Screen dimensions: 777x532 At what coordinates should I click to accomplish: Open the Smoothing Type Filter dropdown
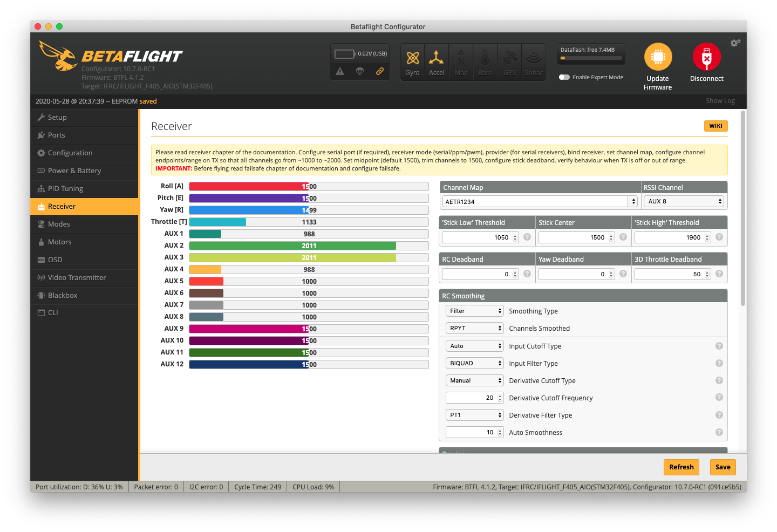point(475,311)
